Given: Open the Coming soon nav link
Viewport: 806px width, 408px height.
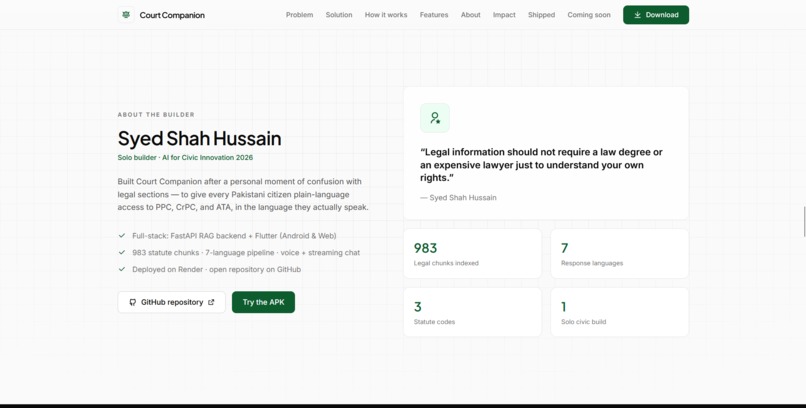Looking at the screenshot, I should coord(589,15).
